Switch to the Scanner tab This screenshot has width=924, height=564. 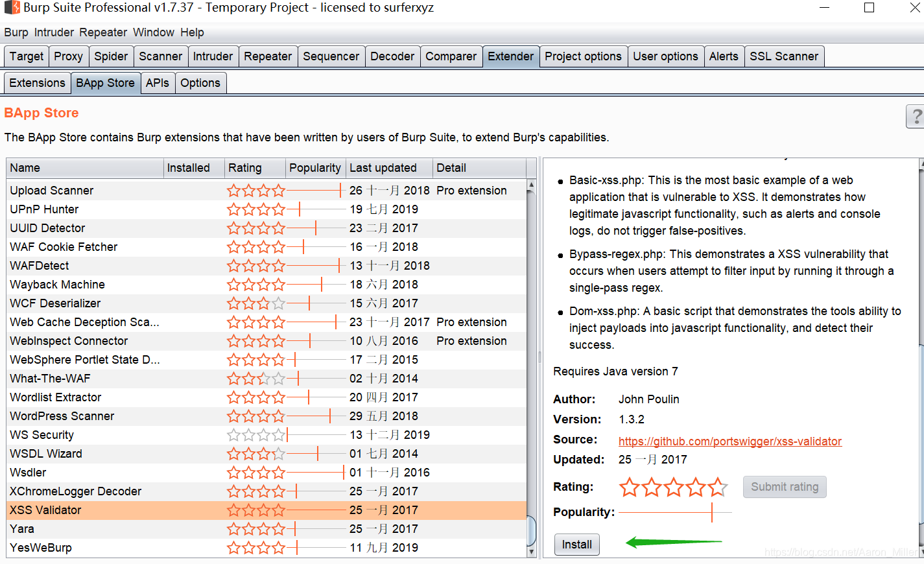pos(160,56)
